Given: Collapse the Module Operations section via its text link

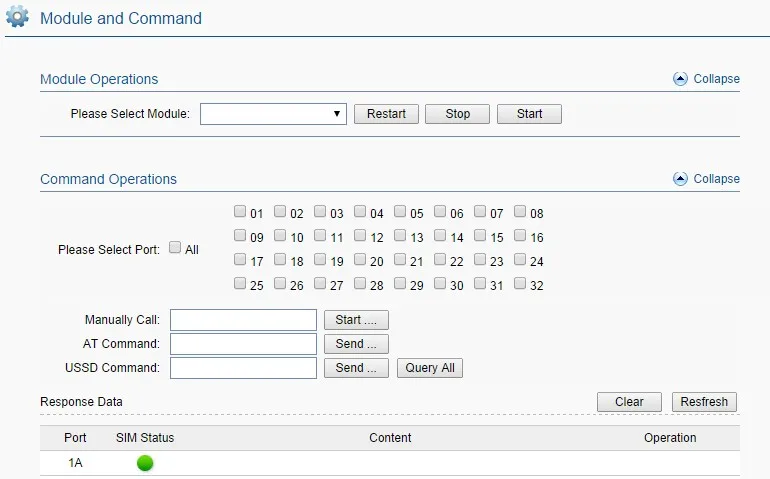Looking at the screenshot, I should (716, 79).
